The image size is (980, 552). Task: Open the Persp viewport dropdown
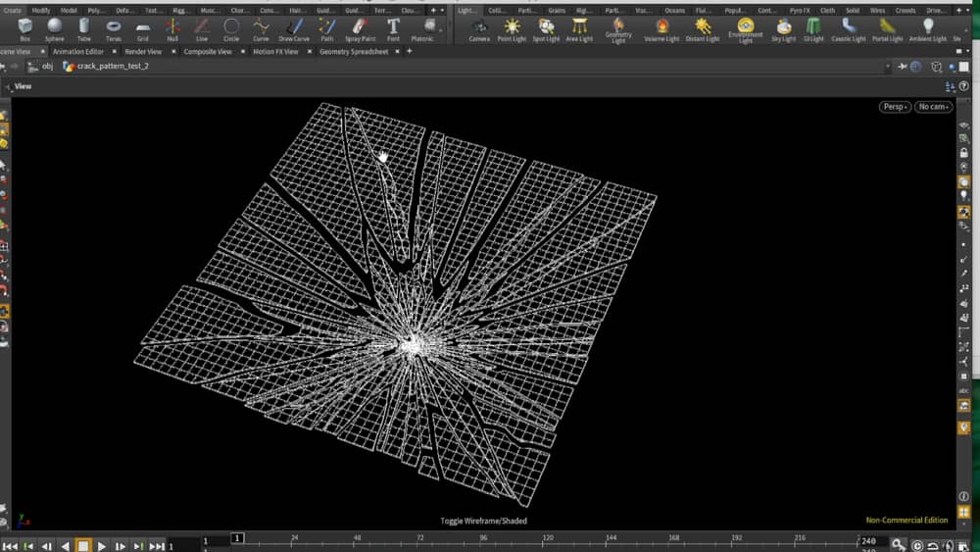895,106
